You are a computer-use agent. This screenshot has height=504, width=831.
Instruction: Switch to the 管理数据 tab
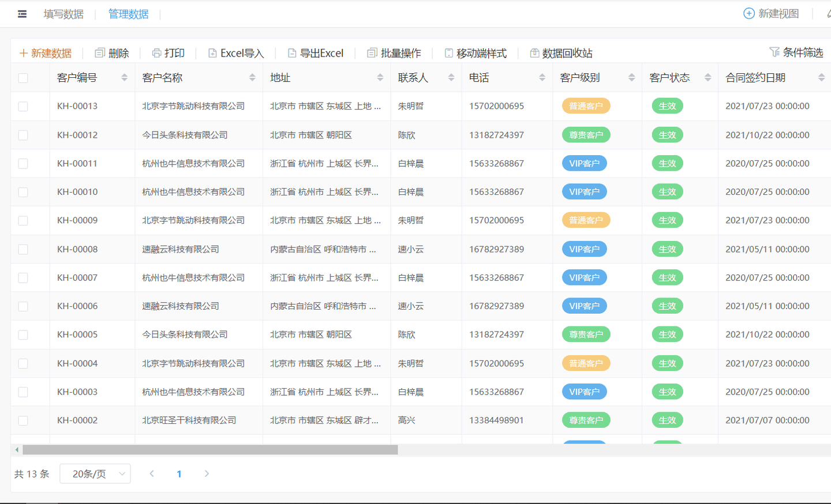(128, 14)
